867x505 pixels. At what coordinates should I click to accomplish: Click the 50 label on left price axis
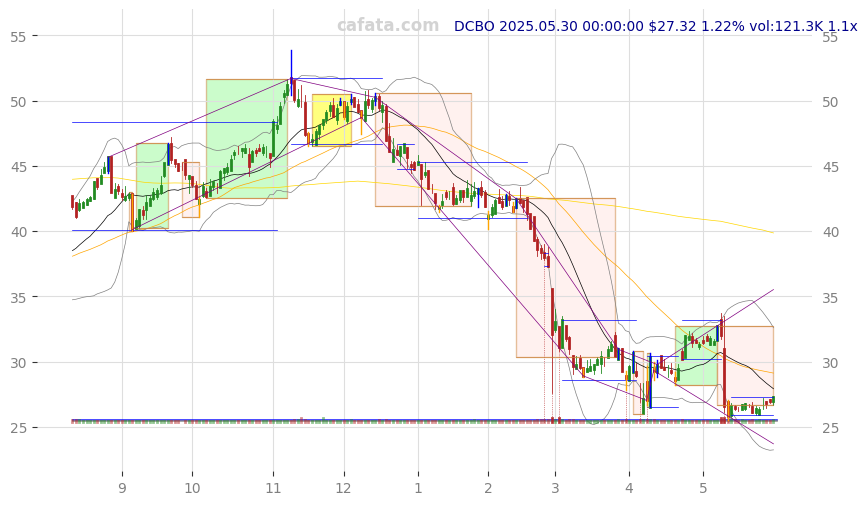(x=18, y=102)
